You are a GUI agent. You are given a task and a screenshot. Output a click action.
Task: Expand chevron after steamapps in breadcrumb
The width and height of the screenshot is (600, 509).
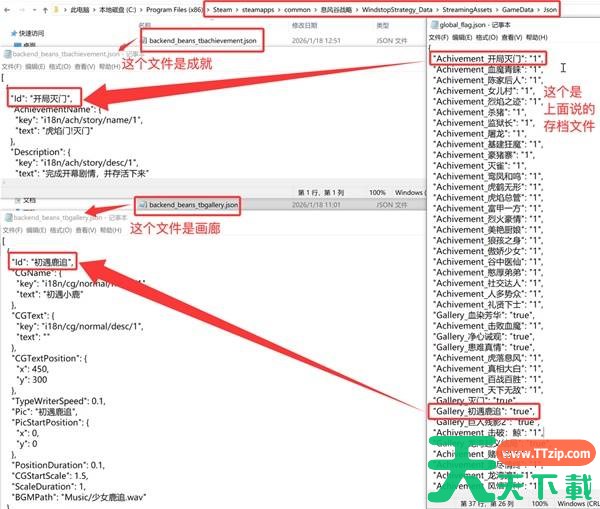pyautogui.click(x=279, y=10)
